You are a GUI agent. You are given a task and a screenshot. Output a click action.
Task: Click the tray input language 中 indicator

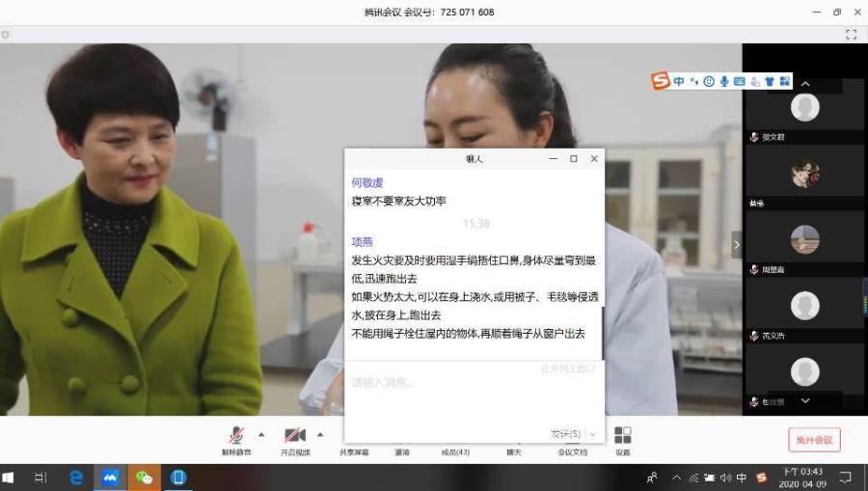point(742,477)
